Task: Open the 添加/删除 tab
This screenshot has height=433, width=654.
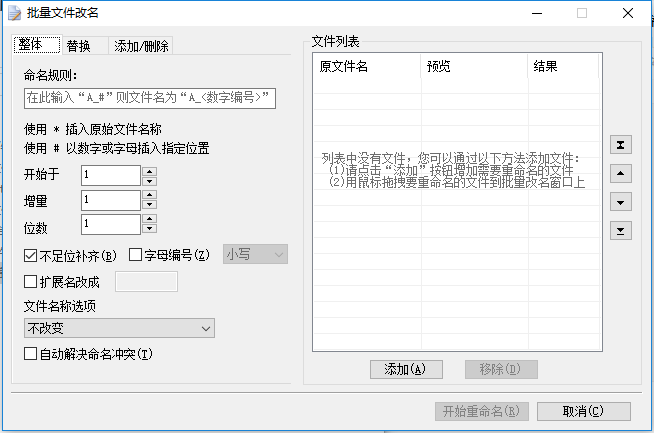Action: click(x=141, y=46)
